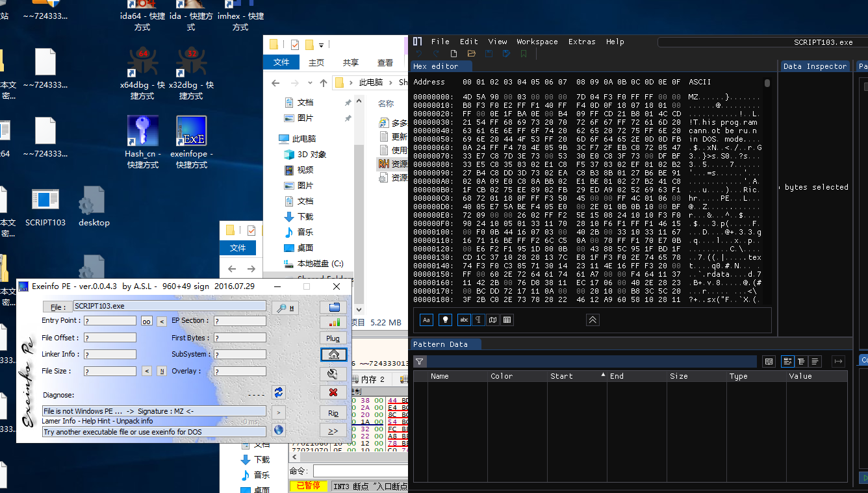Click the filter funnel icon in Pattern Data

(420, 362)
